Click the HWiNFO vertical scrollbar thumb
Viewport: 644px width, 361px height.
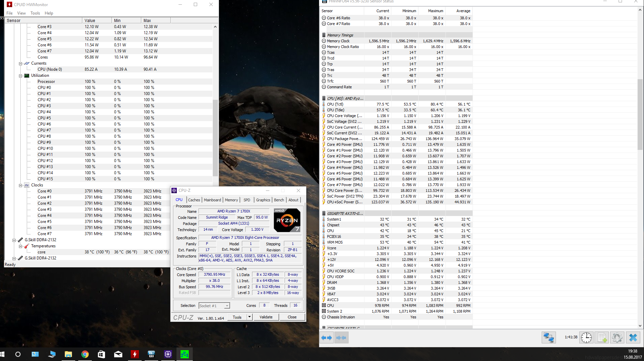click(x=640, y=114)
